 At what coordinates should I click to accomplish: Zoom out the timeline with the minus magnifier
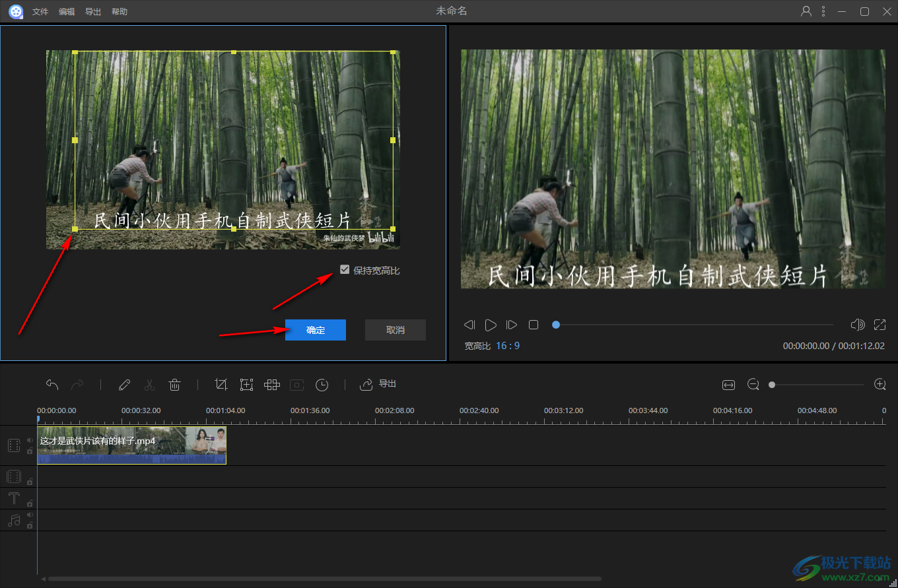(x=753, y=385)
